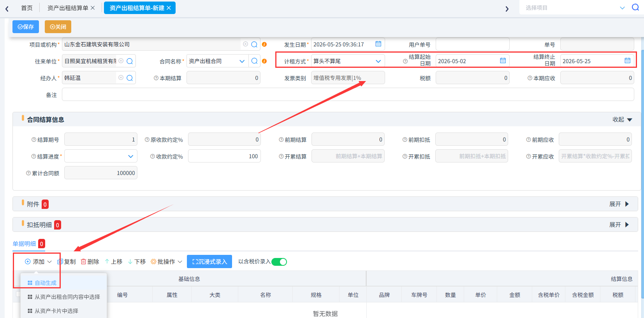644x318 pixels.
Task: Open 计租方式 dropdown
Action: pyautogui.click(x=378, y=61)
